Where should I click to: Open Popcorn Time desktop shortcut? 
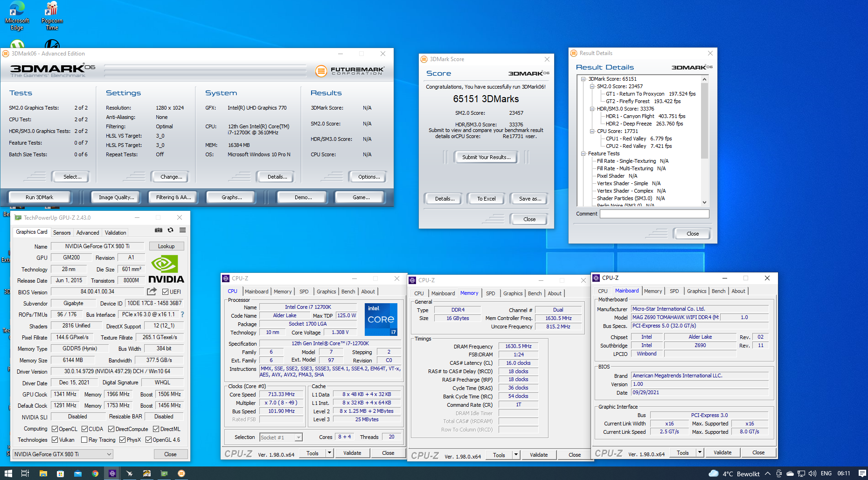(x=52, y=16)
